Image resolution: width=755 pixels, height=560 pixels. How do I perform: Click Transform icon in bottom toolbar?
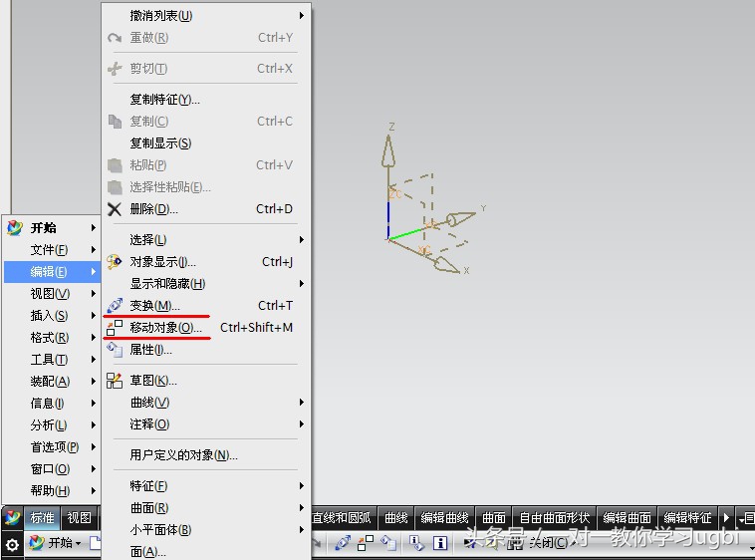343,543
